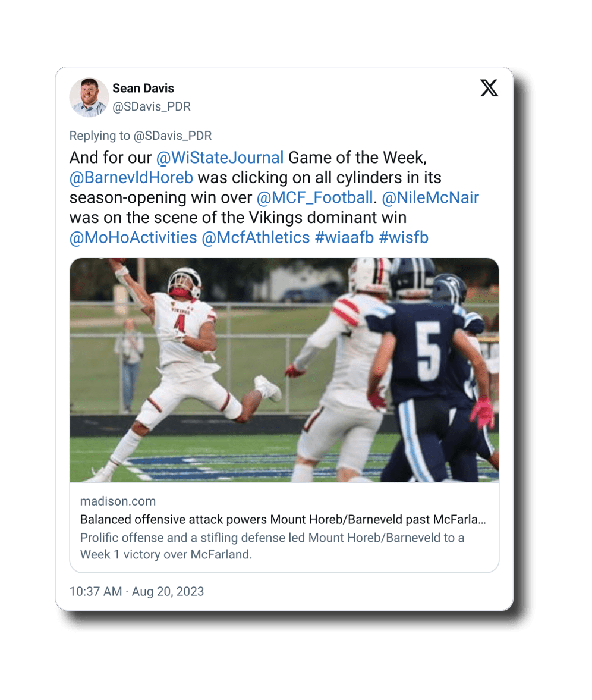This screenshot has width=592, height=700.
Task: Select the #wiaafb hashtag
Action: [x=344, y=237]
